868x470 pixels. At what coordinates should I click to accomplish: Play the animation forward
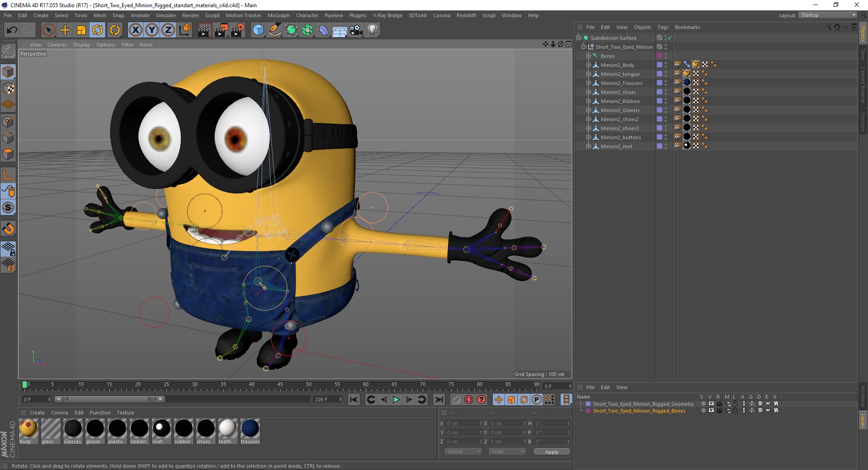tap(396, 399)
